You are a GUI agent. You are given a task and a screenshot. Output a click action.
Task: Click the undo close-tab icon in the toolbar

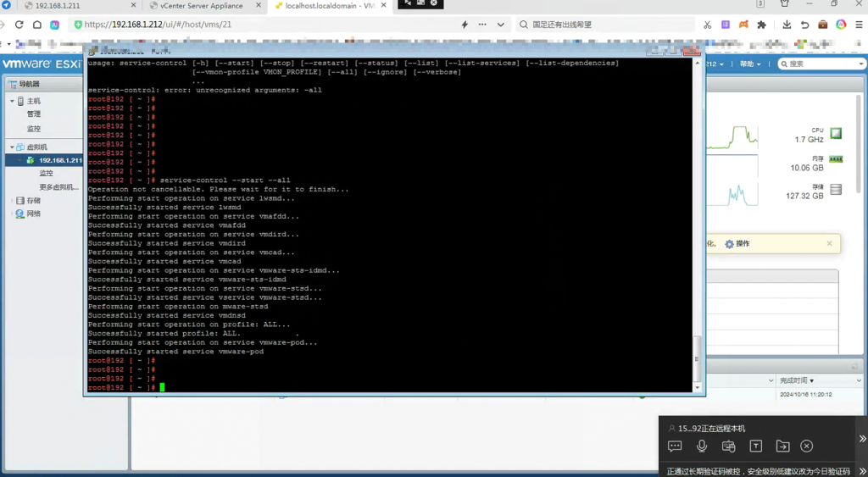pos(804,25)
